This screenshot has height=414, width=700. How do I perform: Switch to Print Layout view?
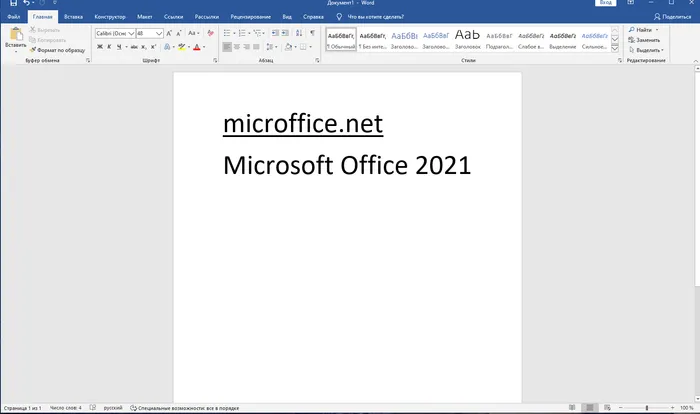point(590,408)
